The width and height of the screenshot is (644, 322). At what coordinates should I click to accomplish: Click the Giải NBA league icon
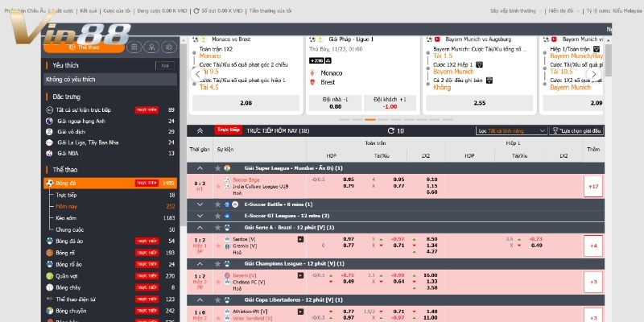pyautogui.click(x=49, y=153)
